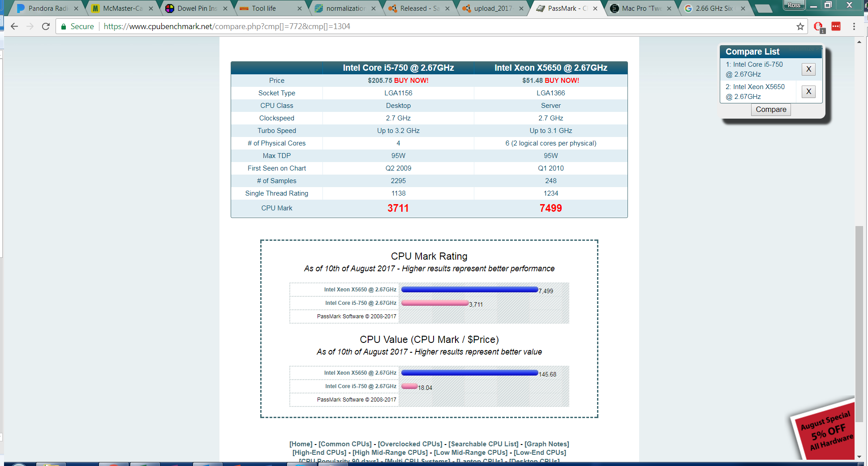Image resolution: width=868 pixels, height=466 pixels.
Task: Open Intel Core i5-750 table header link
Action: [398, 68]
